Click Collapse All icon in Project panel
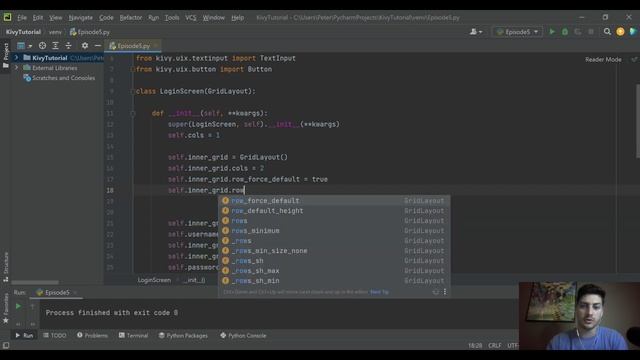The image size is (640, 360). click(x=68, y=46)
